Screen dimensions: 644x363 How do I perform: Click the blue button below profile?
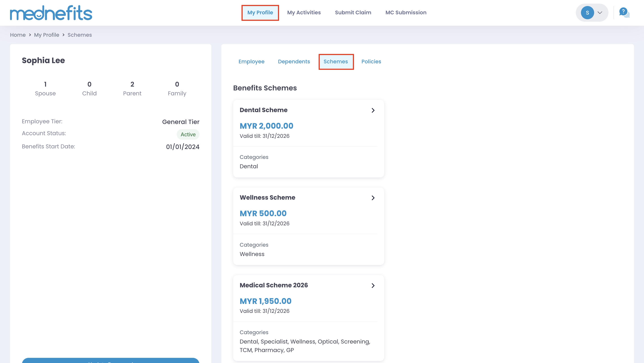(110, 361)
